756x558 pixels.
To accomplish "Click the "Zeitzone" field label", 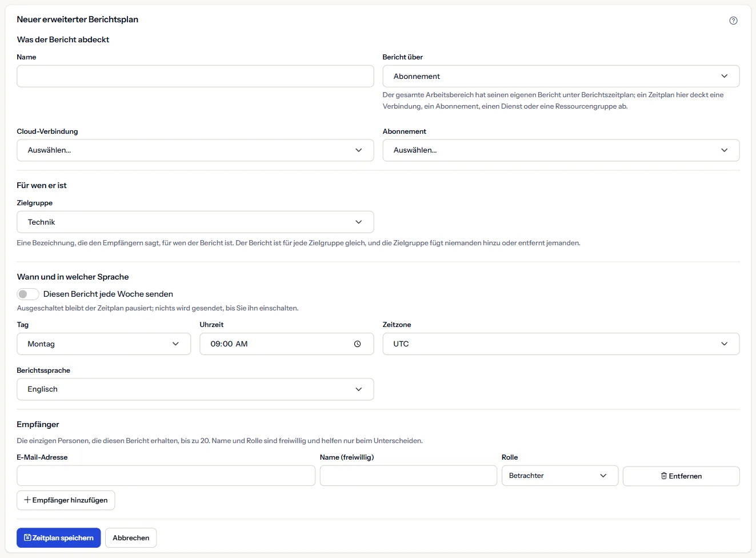I will click(397, 325).
